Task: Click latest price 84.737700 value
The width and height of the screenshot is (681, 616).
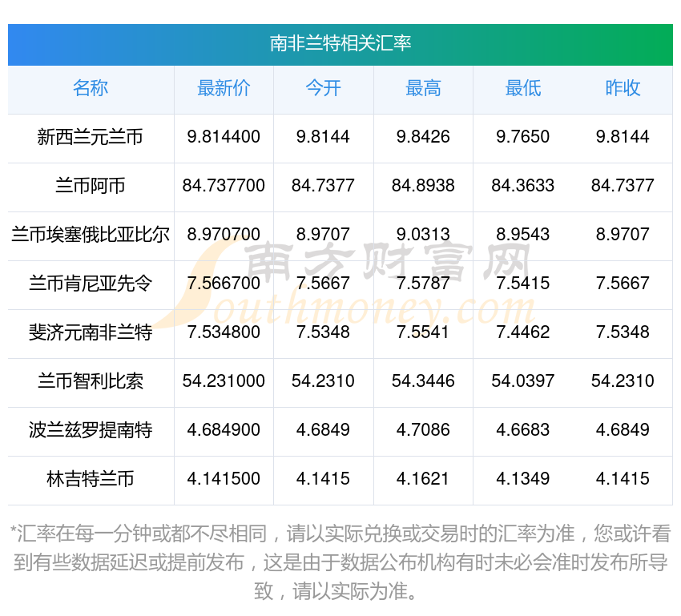Action: coord(224,186)
